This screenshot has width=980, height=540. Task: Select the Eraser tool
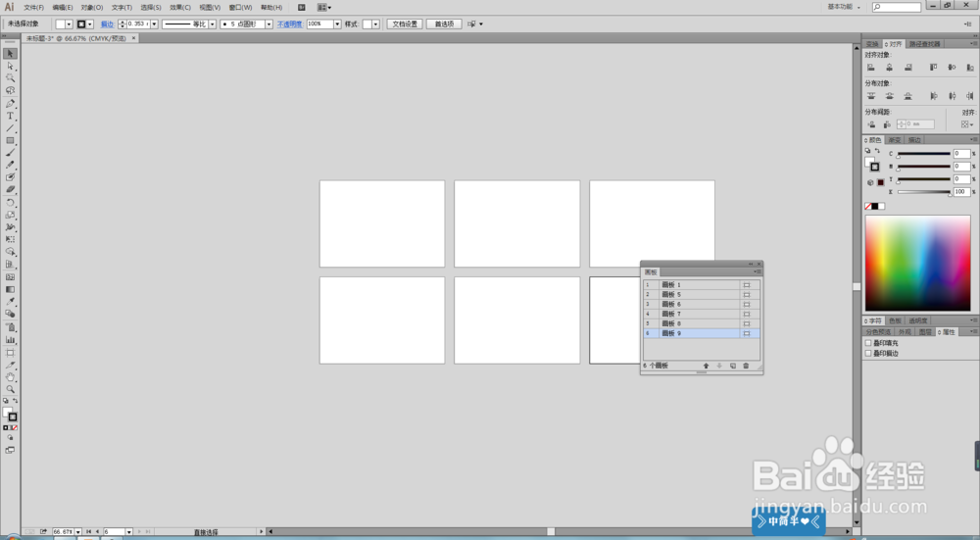(x=10, y=189)
